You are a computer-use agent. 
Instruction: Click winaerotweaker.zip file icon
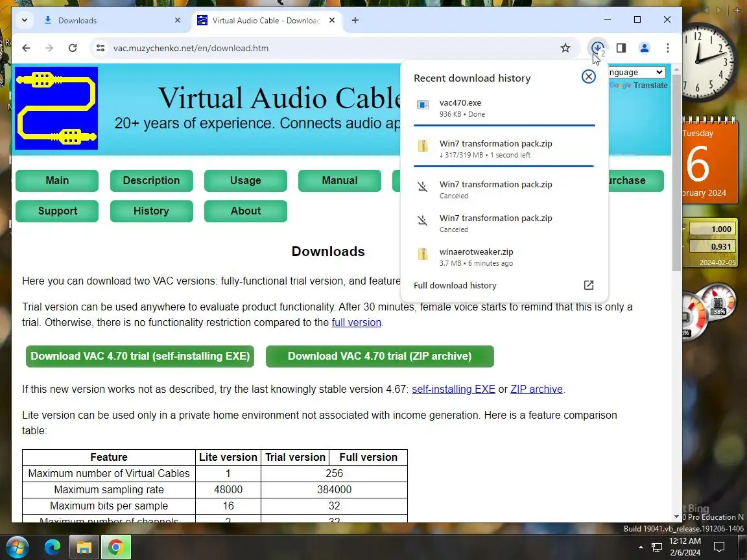[423, 254]
